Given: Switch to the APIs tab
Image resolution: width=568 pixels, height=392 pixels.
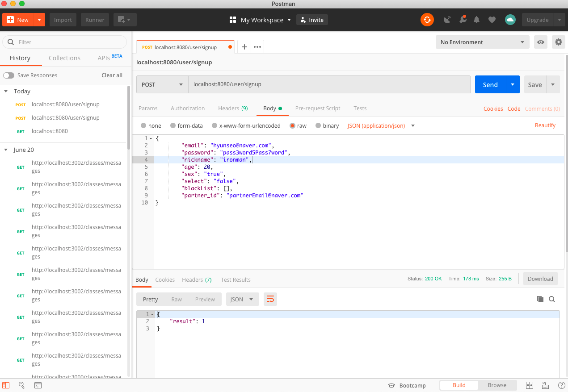Looking at the screenshot, I should click(x=109, y=58).
